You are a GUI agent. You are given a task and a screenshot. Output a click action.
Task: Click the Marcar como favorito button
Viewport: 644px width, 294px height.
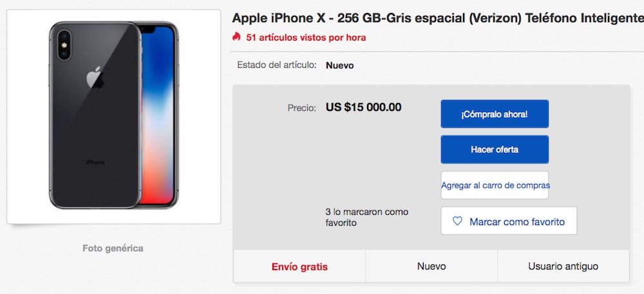pyautogui.click(x=509, y=220)
